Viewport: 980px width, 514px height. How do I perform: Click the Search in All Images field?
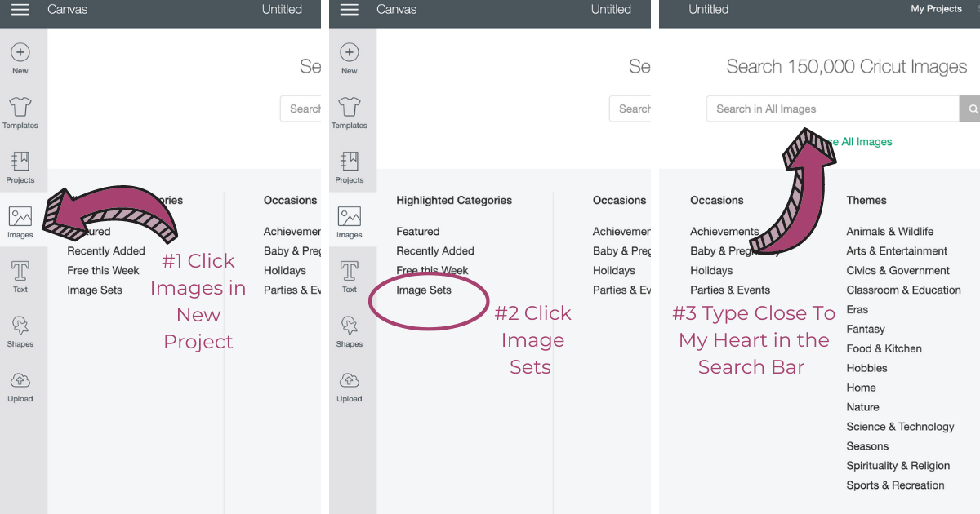coord(833,109)
